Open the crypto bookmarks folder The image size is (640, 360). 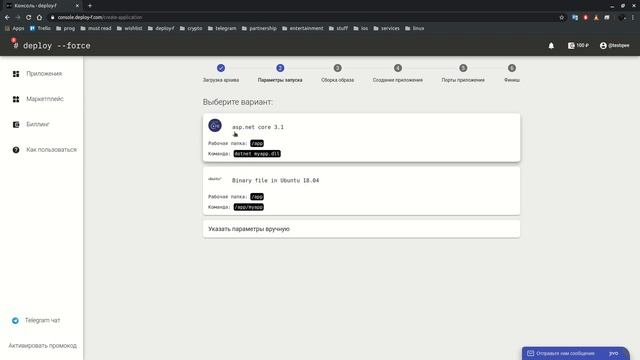point(191,29)
